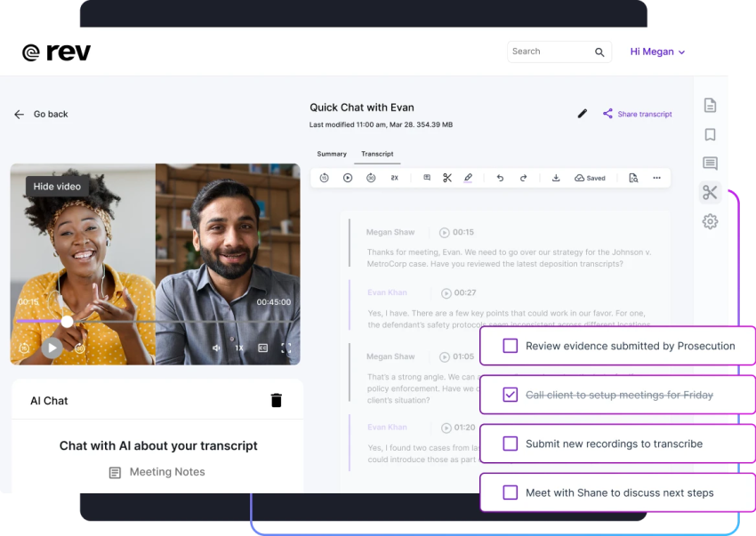Click the 00:45:00 video duration label

273,302
